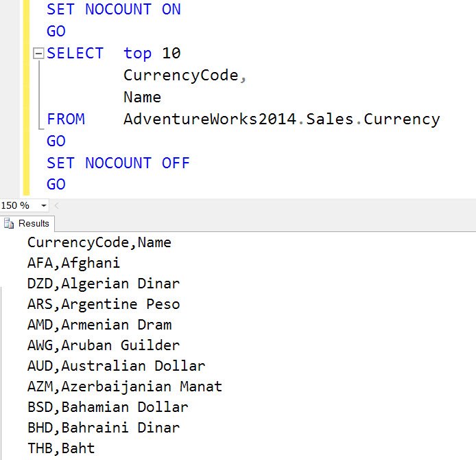Select the THB,Baht result line
Viewport: 476px width, 460px height.
point(61,448)
